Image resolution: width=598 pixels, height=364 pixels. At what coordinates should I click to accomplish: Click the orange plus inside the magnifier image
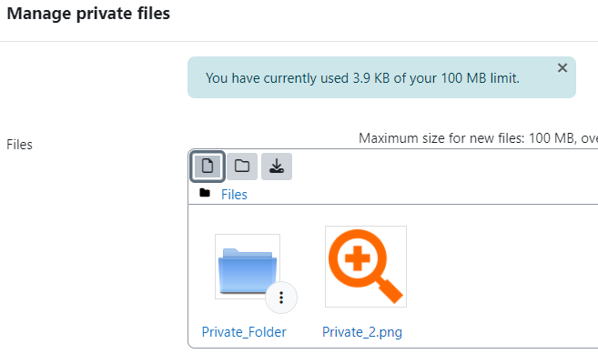(358, 258)
